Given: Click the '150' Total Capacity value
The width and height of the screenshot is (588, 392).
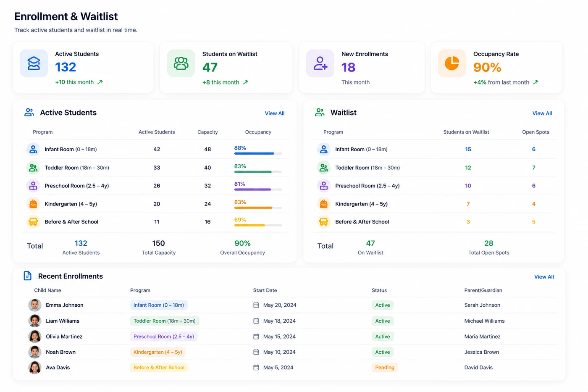Looking at the screenshot, I should point(158,243).
